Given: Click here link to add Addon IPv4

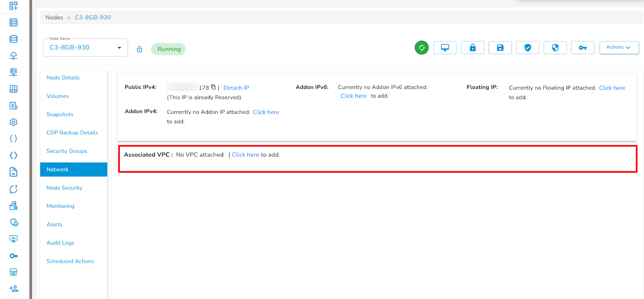Looking at the screenshot, I should (x=266, y=112).
